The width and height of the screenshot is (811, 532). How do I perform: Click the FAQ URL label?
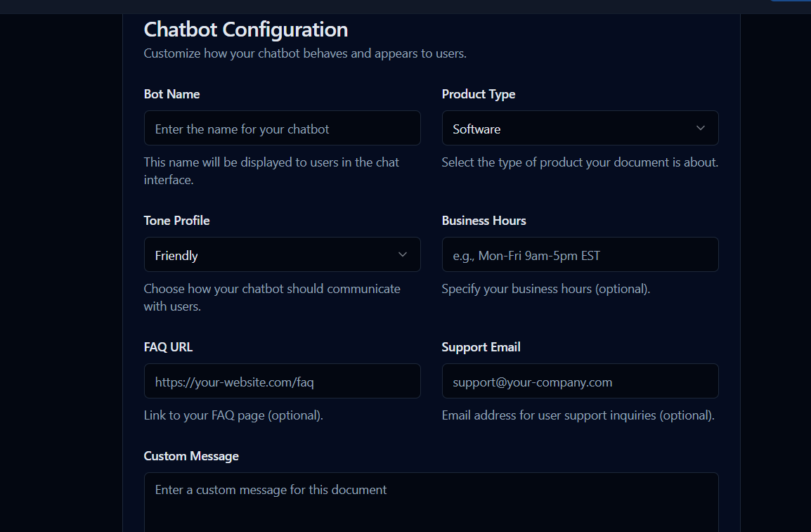(168, 346)
